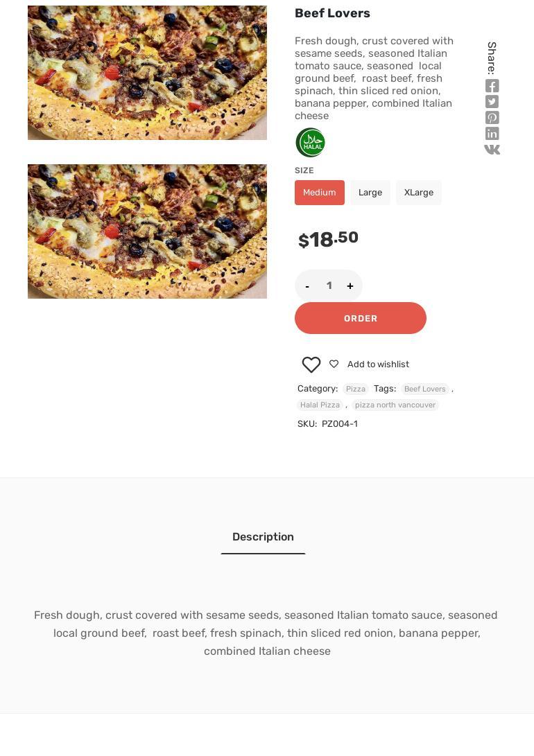Pick the XLarge size option

click(418, 193)
